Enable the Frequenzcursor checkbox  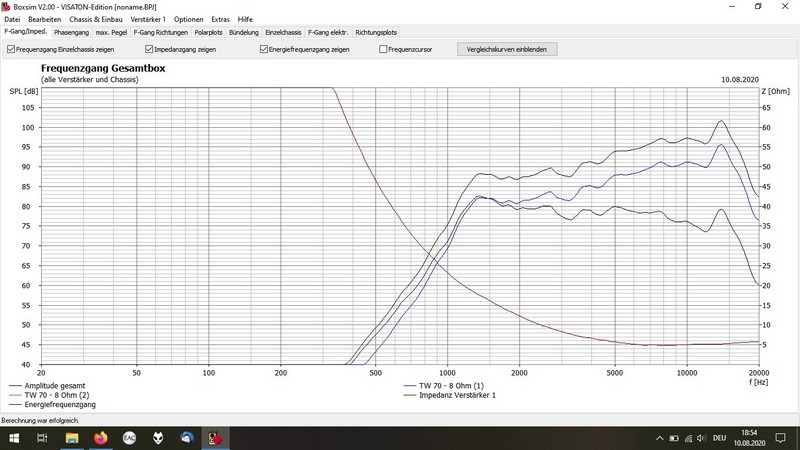pos(384,48)
